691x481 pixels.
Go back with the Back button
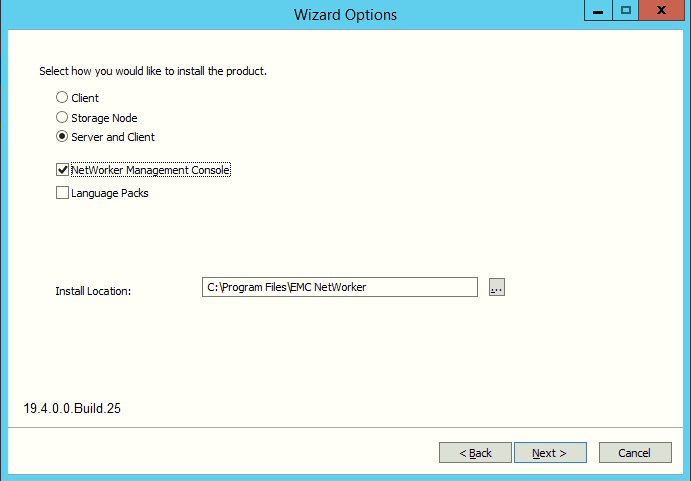coord(475,453)
